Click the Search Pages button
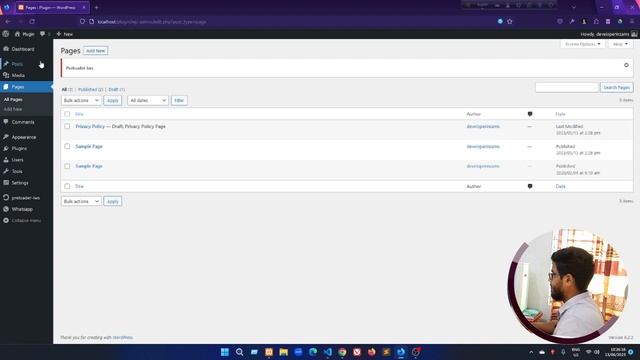The height and width of the screenshot is (360, 640). tap(616, 87)
